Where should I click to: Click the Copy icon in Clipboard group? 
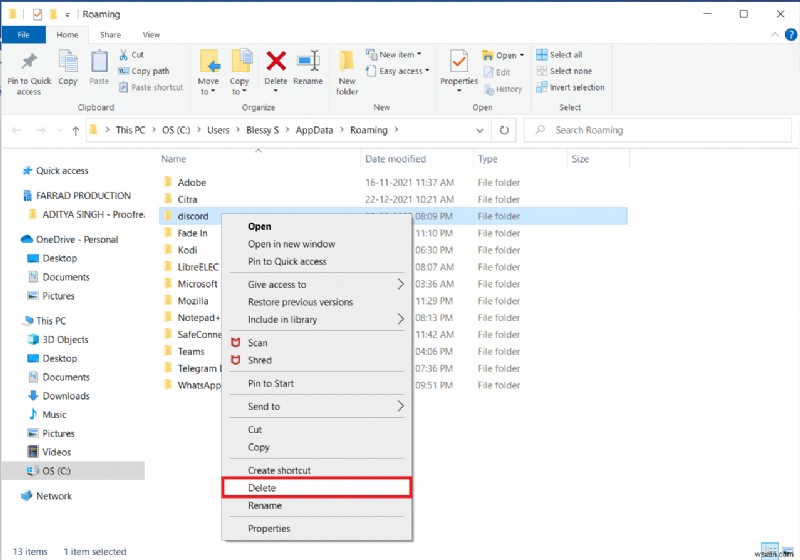tap(68, 62)
